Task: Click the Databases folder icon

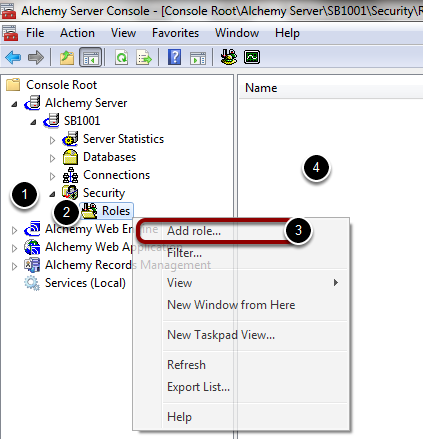Action: point(70,157)
